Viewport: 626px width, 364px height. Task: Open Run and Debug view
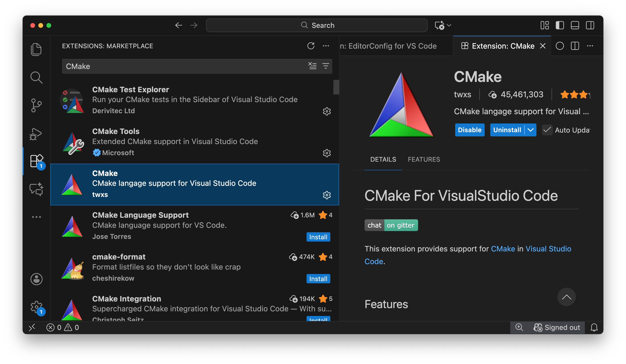tap(36, 134)
